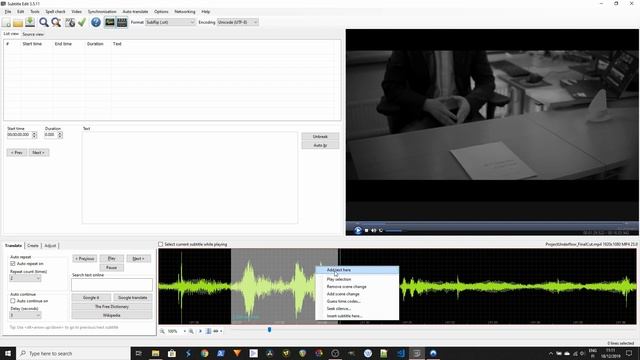Click the Pause button in the Translate tab

(x=111, y=268)
